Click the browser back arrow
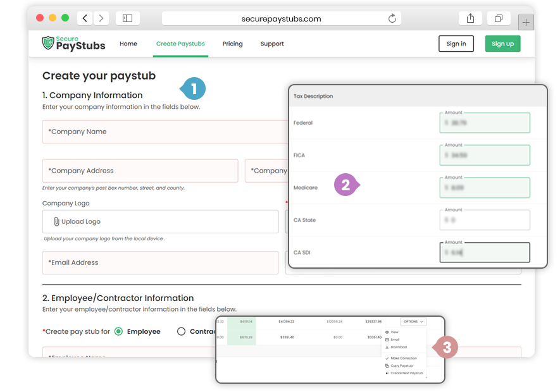 85,18
